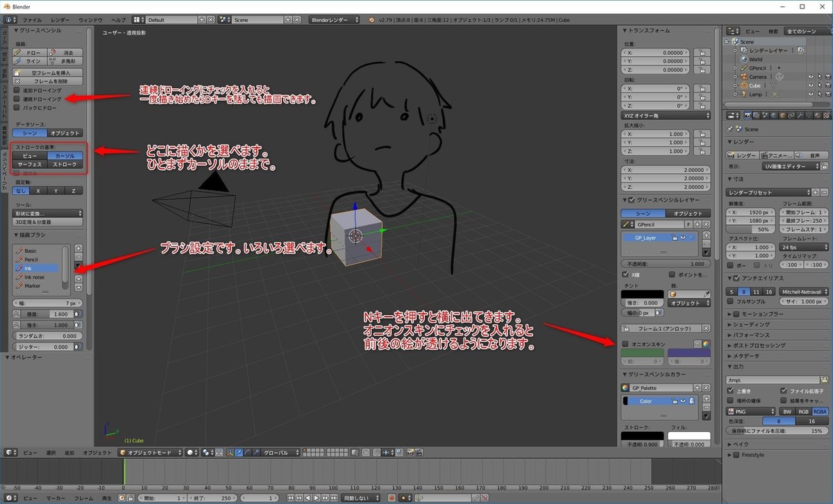Toggle visibility eye for Cube in outliner
The image size is (833, 504).
(x=811, y=86)
